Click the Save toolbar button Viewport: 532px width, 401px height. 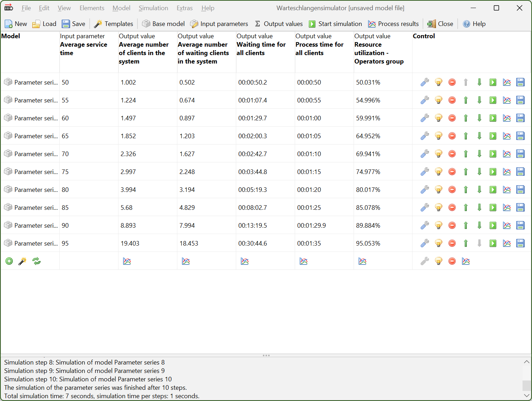[x=74, y=24]
